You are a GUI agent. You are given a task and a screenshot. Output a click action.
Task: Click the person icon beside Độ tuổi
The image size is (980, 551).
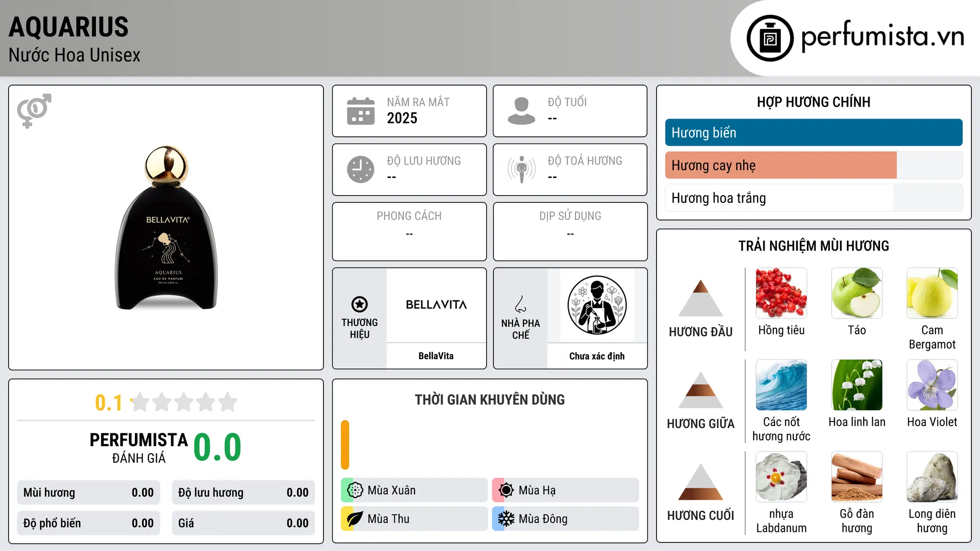522,111
